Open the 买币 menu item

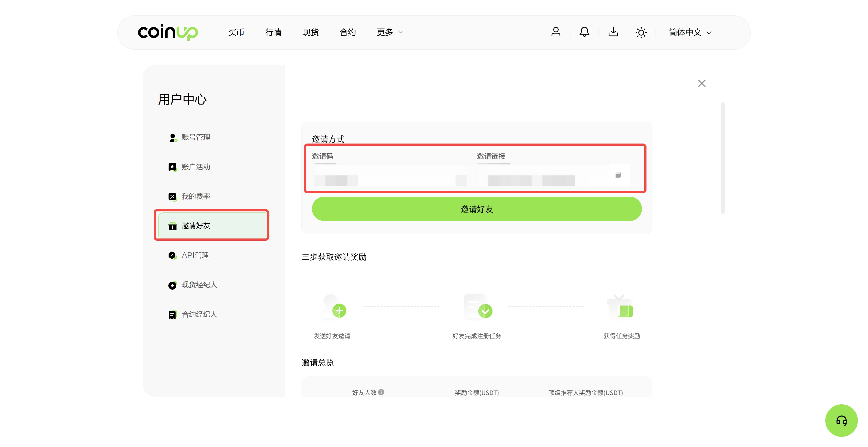coord(236,32)
